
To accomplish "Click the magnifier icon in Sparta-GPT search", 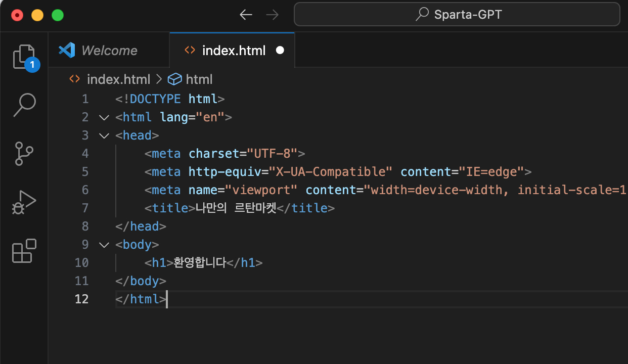I will coord(422,14).
